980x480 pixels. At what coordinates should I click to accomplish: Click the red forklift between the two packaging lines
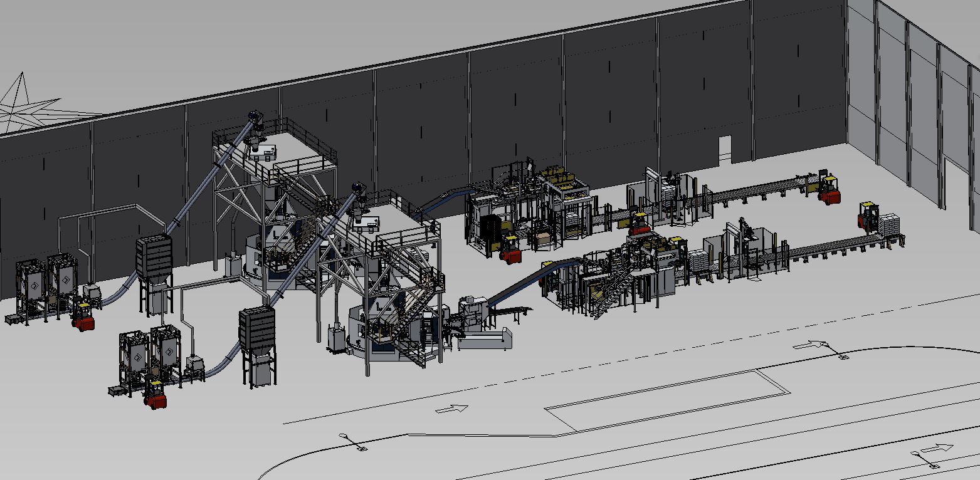[x=638, y=224]
